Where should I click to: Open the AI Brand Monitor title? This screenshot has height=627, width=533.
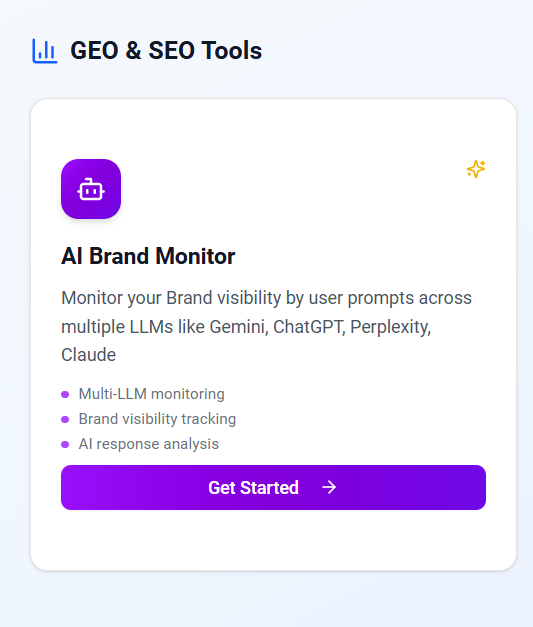tap(148, 256)
